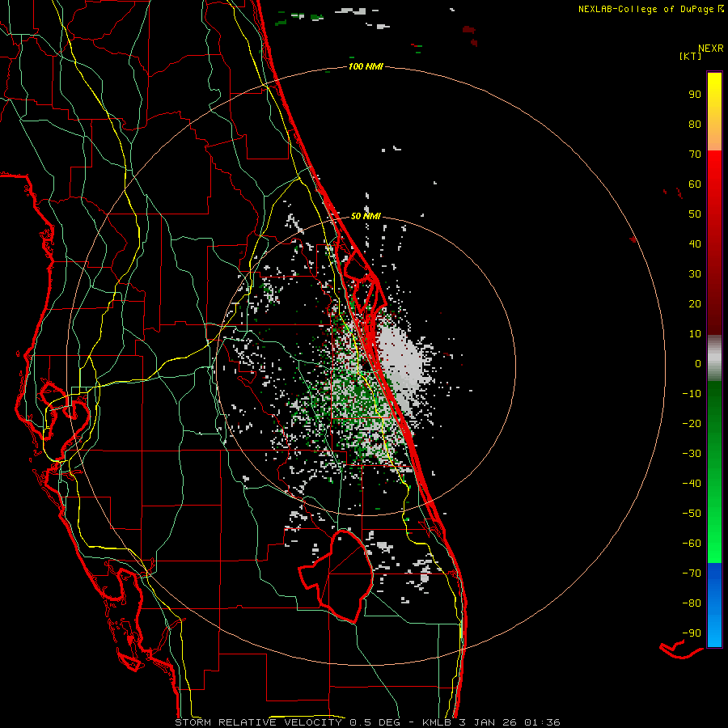This screenshot has height=728, width=728.
Task: Click the -40 knot scale label
Action: [692, 484]
